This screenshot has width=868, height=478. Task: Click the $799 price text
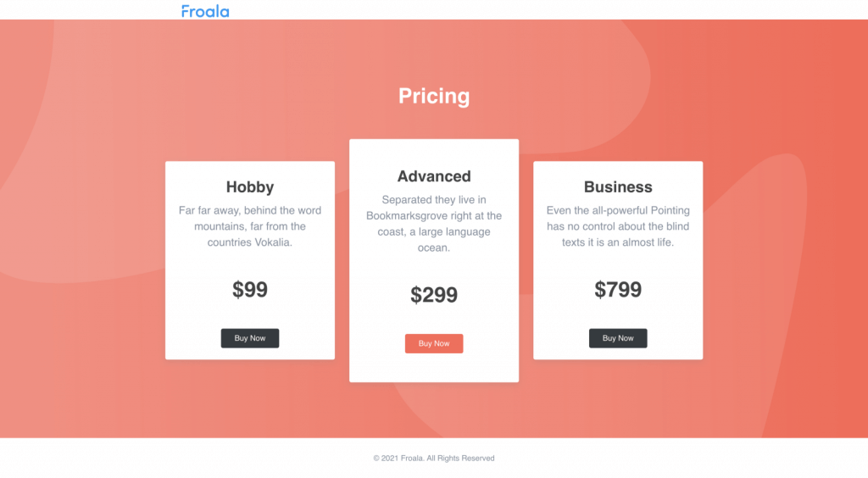[x=618, y=289]
